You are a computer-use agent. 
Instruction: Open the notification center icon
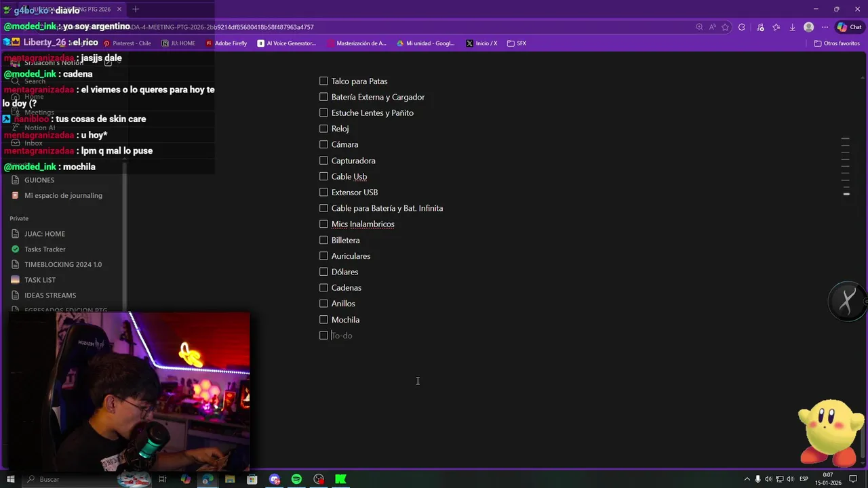pyautogui.click(x=853, y=479)
